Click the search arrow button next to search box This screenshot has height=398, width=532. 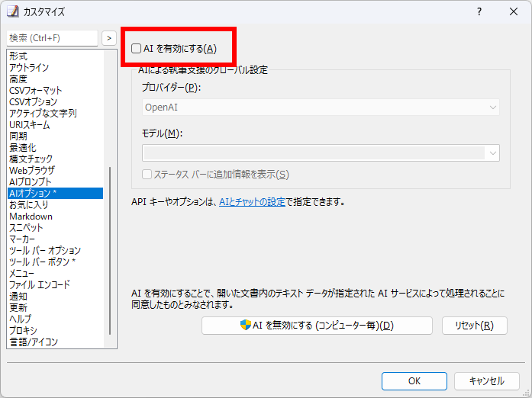(109, 38)
